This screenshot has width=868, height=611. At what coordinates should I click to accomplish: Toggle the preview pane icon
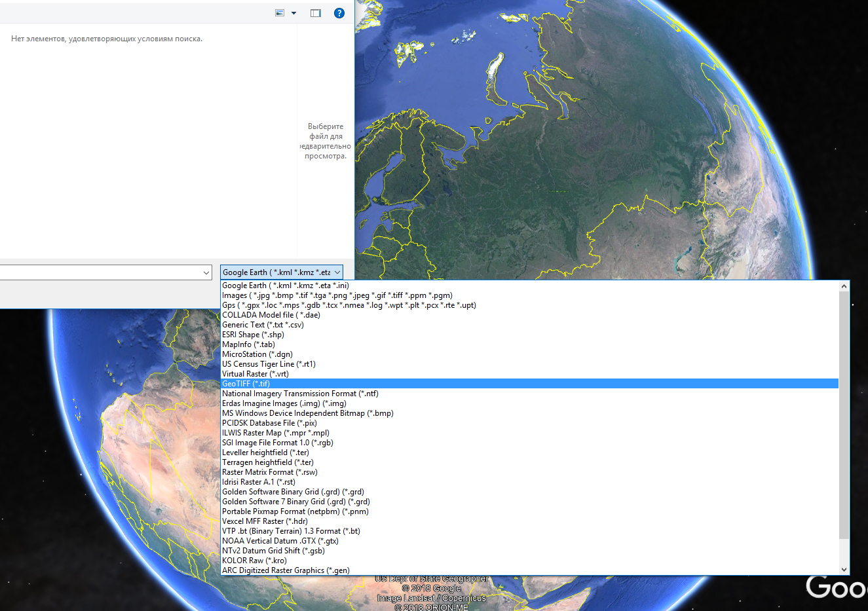click(316, 13)
